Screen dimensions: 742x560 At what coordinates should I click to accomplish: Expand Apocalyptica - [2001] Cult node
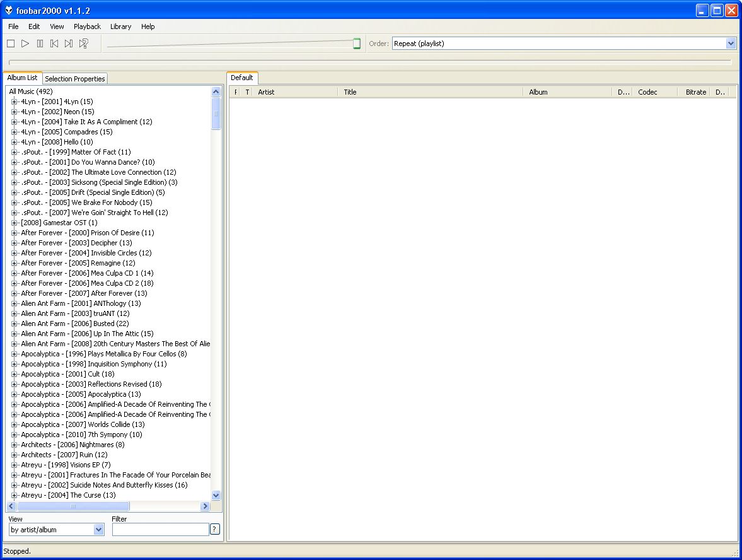14,374
